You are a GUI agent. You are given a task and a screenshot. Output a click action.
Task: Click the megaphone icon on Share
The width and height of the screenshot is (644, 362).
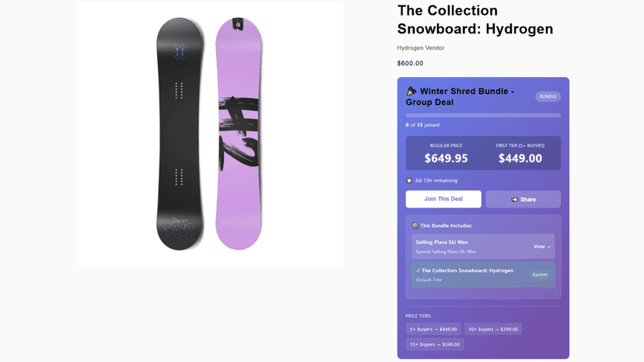[514, 200]
